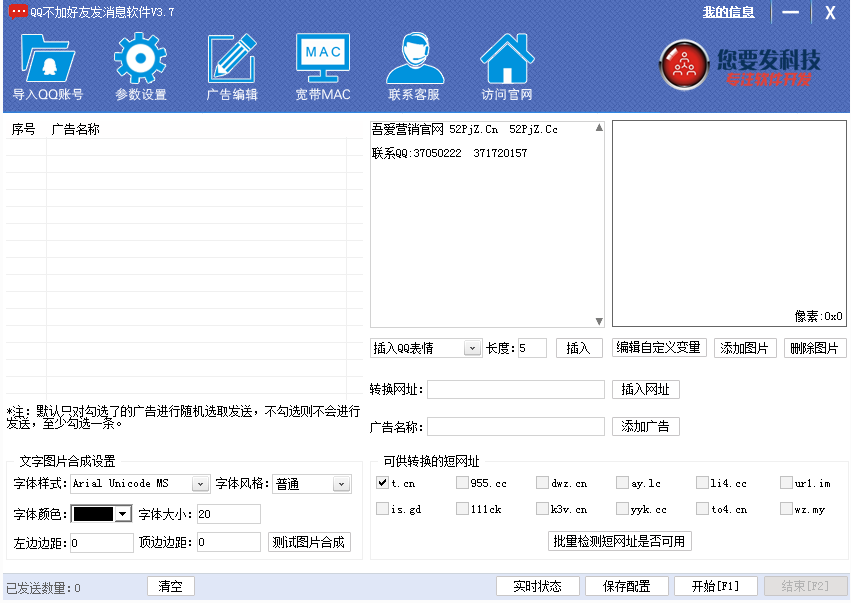851x603 pixels.
Task: Uncheck the t.cn short URL checkbox
Action: coord(382,483)
